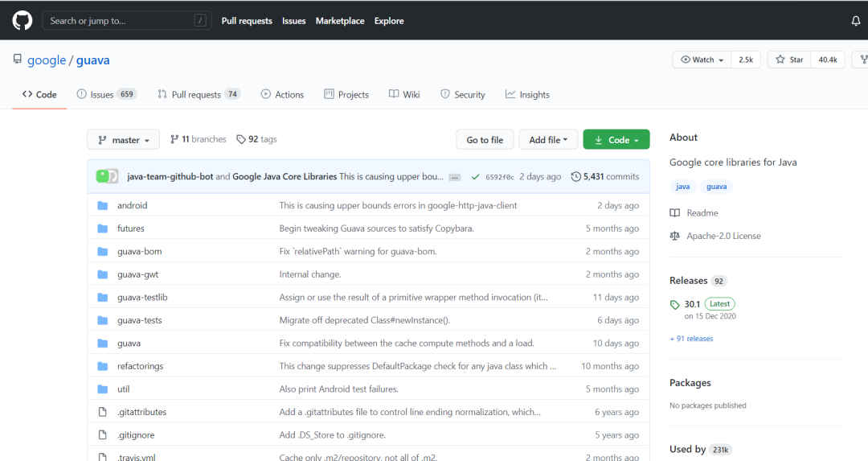The width and height of the screenshot is (868, 461).
Task: Click the Readme book icon
Action: pyautogui.click(x=675, y=212)
